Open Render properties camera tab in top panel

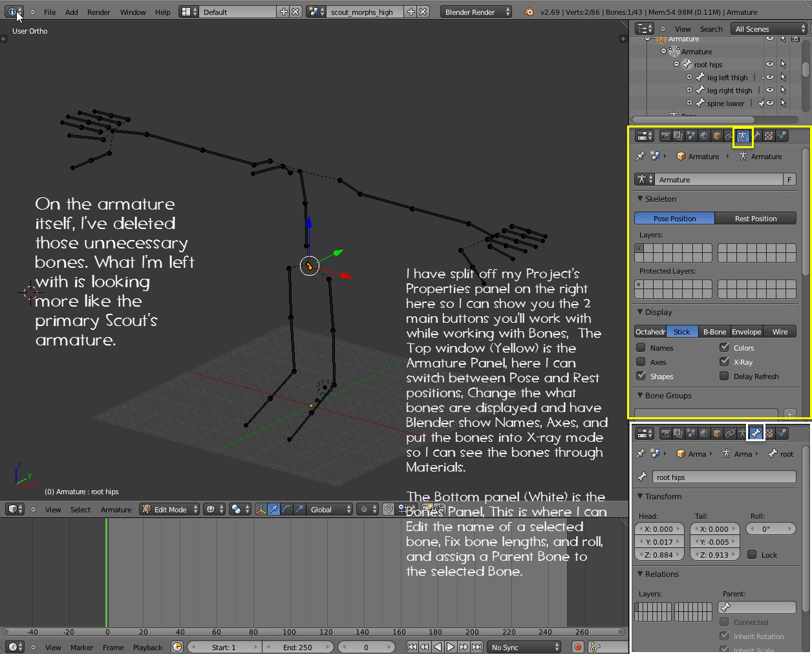click(665, 136)
